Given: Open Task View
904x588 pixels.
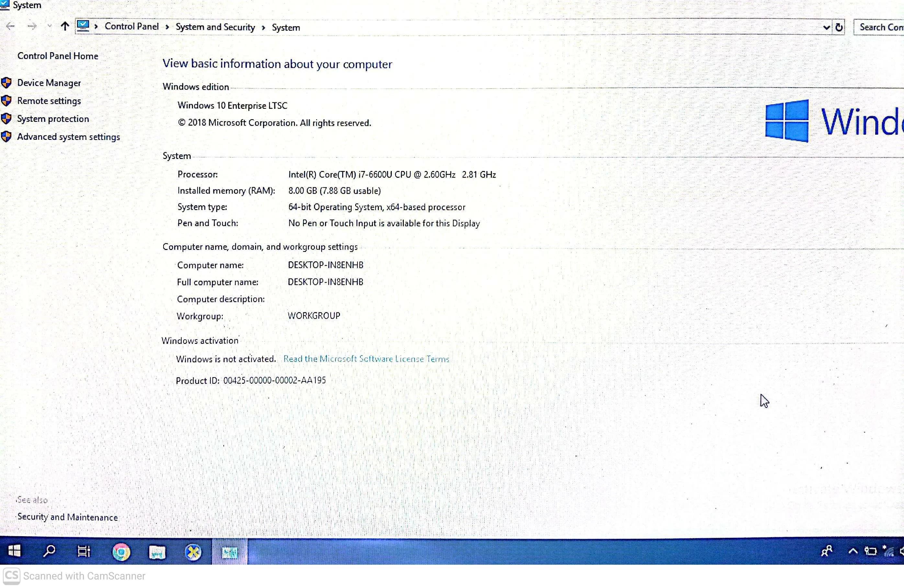Looking at the screenshot, I should point(84,551).
